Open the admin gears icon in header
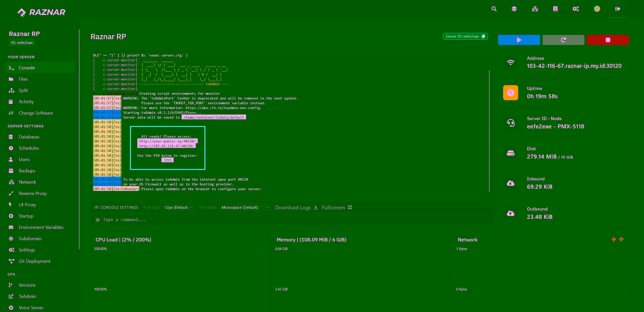Screen dimensions: 644x312 576,9
